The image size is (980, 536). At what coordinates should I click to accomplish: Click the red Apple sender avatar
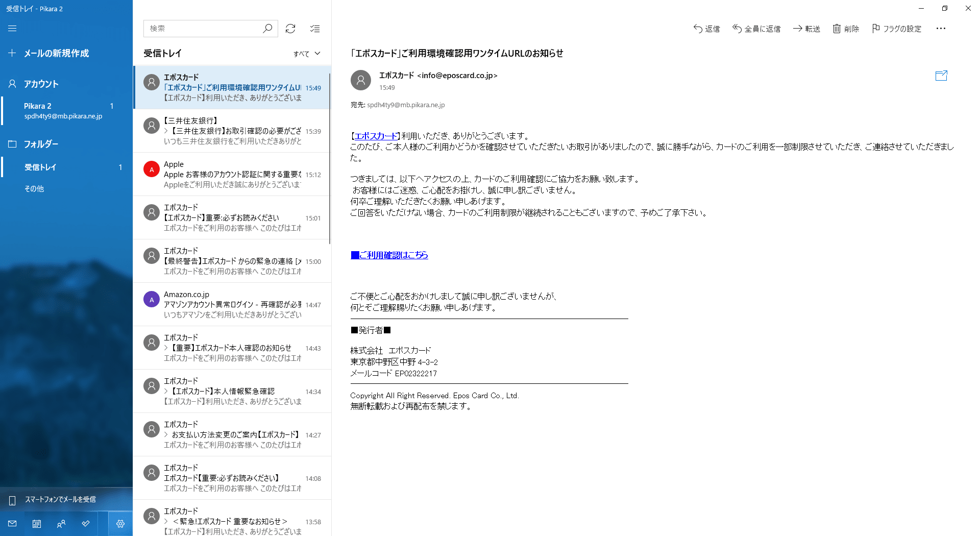point(151,169)
